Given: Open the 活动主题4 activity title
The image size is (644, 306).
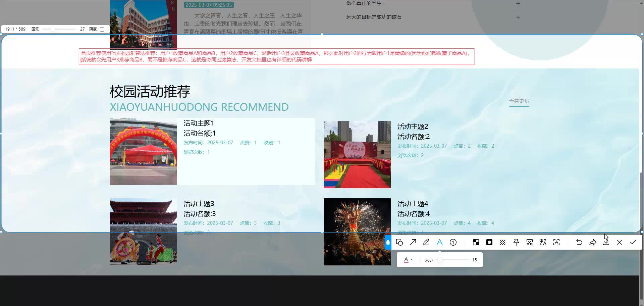Looking at the screenshot, I should tap(413, 204).
